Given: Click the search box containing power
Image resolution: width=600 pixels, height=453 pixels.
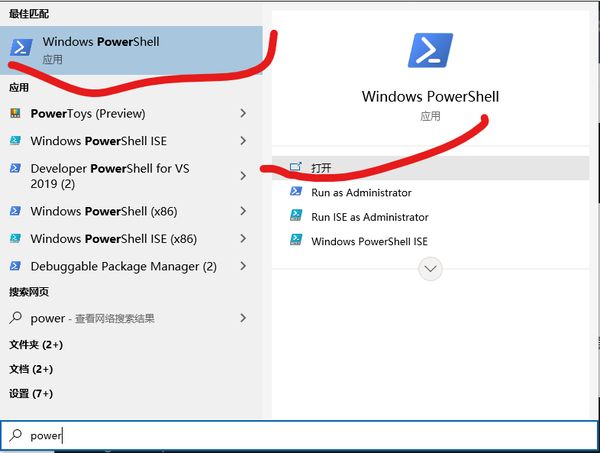Looking at the screenshot, I should tap(300, 435).
